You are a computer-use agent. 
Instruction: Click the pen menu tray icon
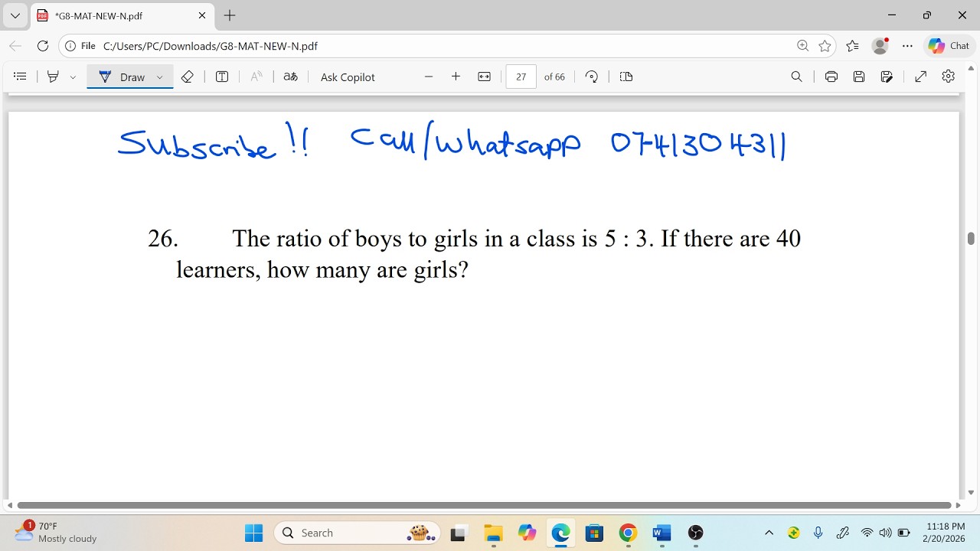tap(843, 533)
